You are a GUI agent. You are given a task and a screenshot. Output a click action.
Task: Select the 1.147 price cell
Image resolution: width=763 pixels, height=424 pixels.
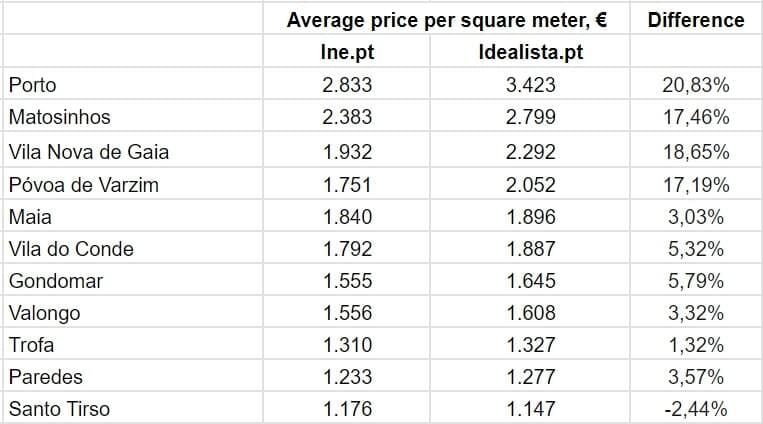(x=530, y=409)
